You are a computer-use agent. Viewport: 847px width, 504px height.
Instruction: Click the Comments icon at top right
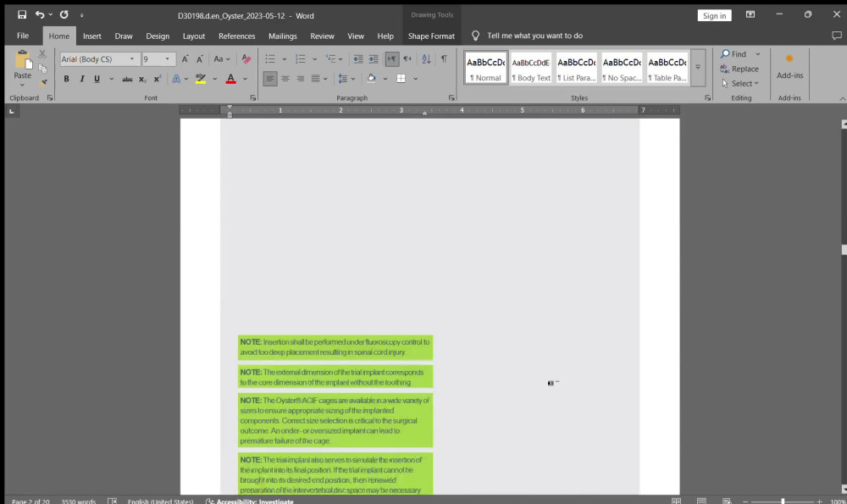[x=837, y=36]
